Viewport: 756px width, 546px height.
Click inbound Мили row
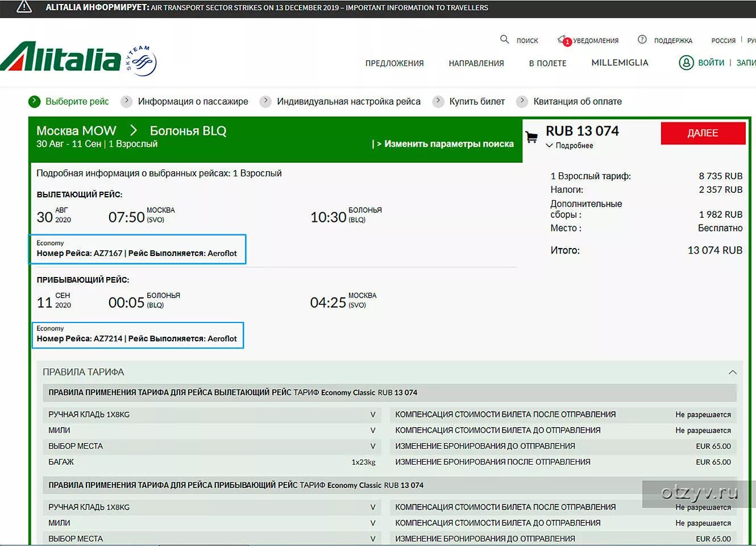(x=212, y=523)
